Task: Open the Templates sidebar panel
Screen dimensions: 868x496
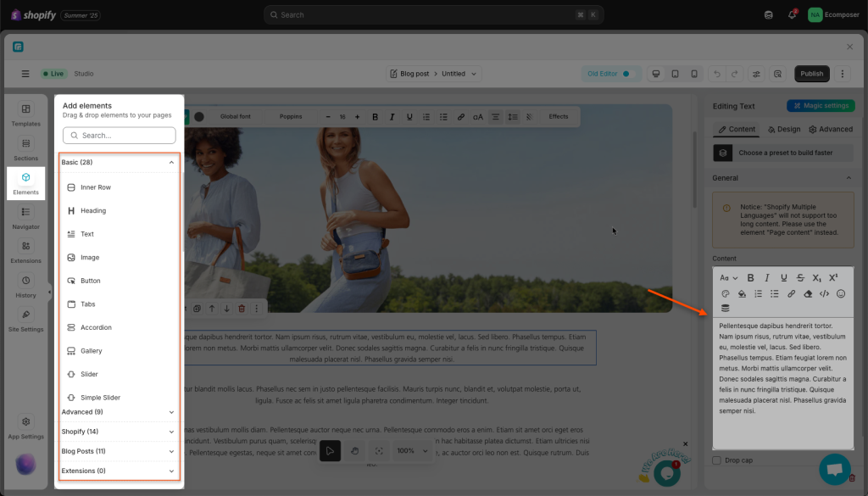Action: [25, 114]
